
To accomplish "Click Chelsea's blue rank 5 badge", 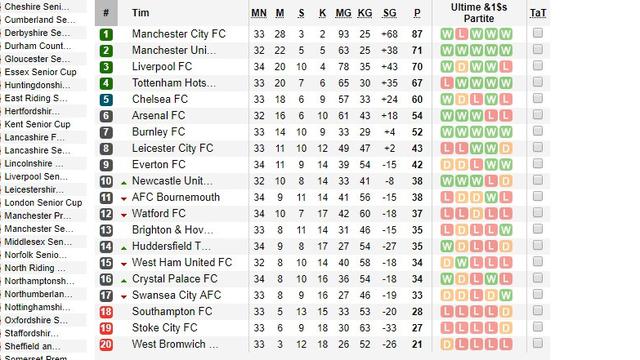I will tap(106, 100).
